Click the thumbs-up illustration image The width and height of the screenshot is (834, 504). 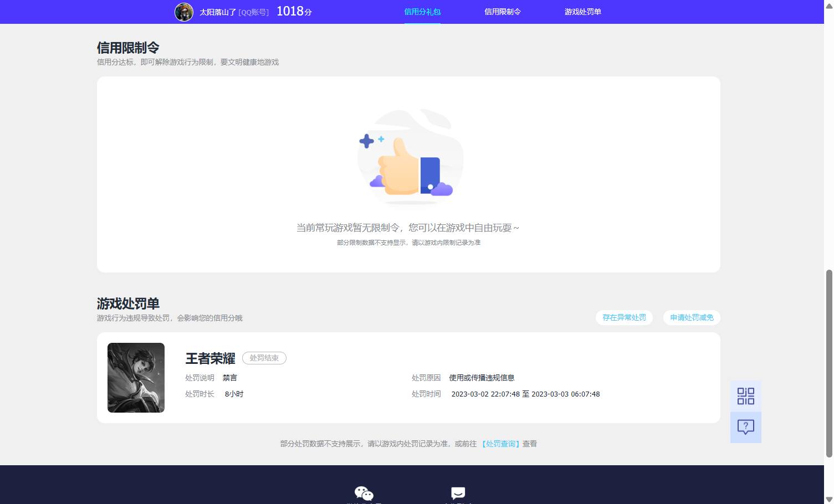point(411,157)
